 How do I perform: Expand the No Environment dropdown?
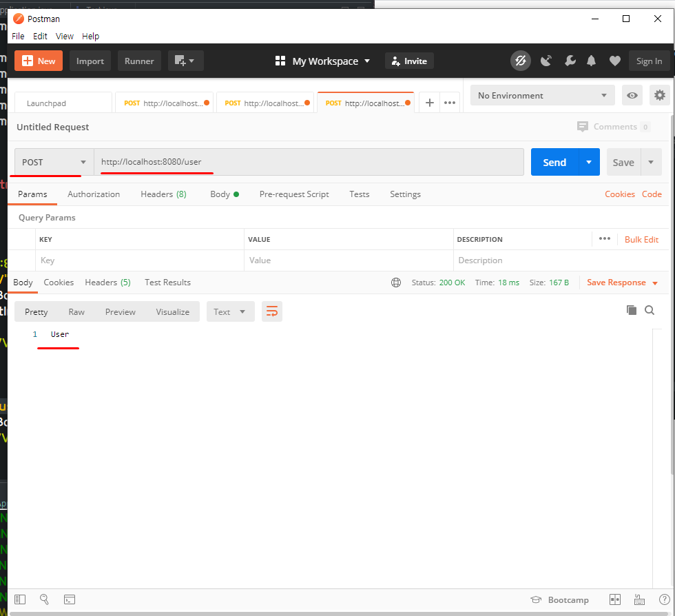(543, 95)
